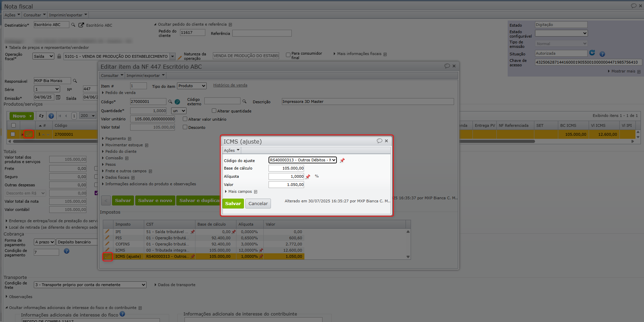Viewport: 644px width, 322px height.
Task: Enable the Desconto checkbox
Action: pyautogui.click(x=185, y=127)
